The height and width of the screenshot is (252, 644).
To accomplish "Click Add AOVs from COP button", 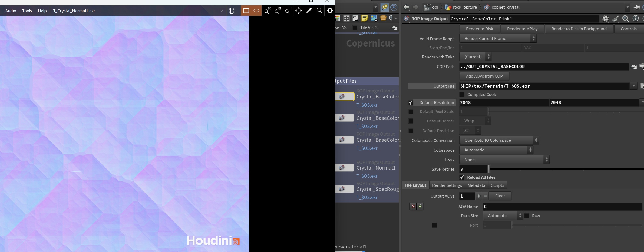I will [484, 76].
